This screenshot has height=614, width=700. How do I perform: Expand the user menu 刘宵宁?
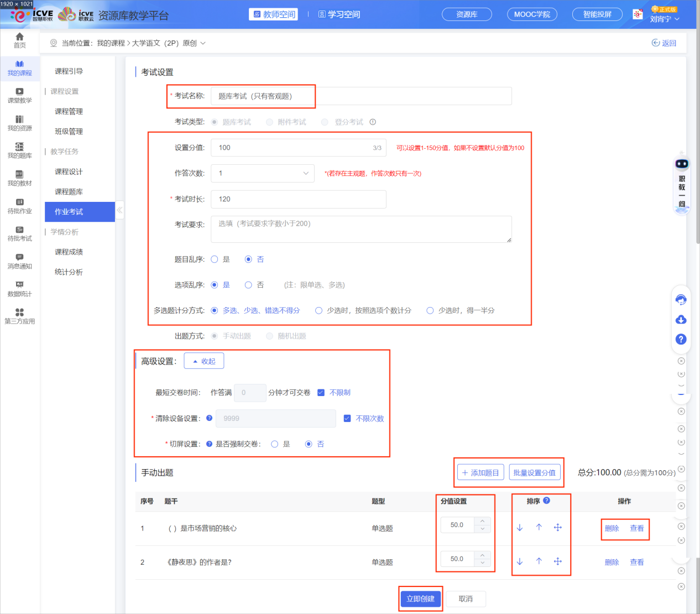coord(664,19)
